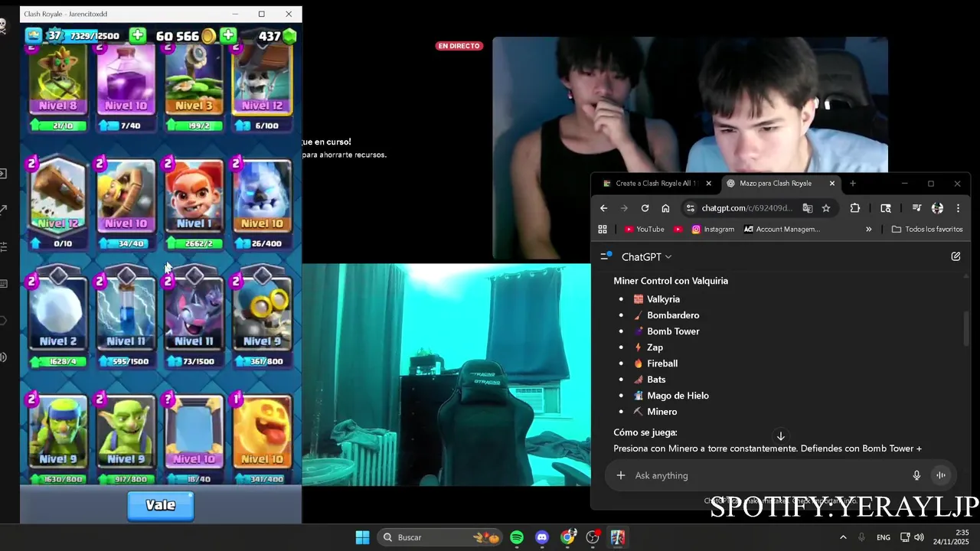Select the purple potion card showing 7/40
This screenshot has height=551, width=980.
[126, 81]
